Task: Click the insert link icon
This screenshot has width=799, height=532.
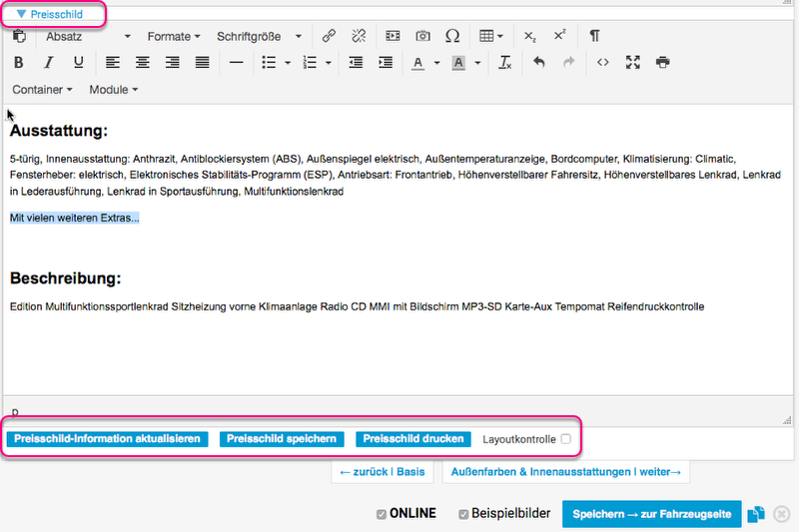Action: point(329,36)
